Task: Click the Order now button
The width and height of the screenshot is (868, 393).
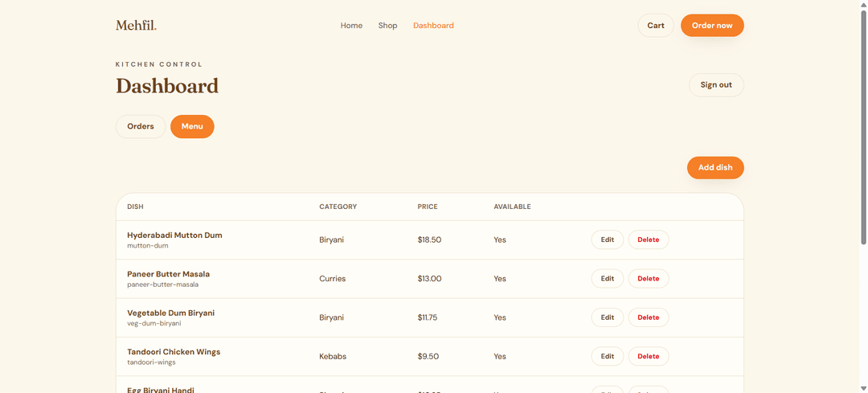Action: pyautogui.click(x=712, y=26)
